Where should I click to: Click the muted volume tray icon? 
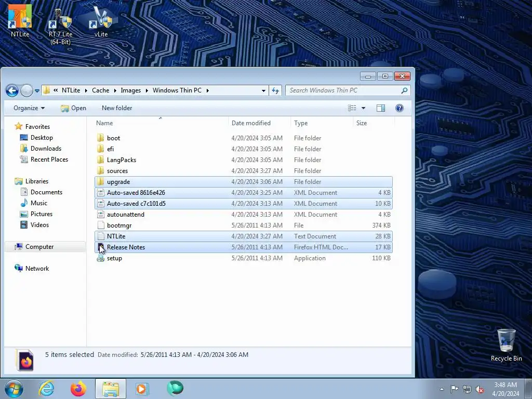(480, 389)
